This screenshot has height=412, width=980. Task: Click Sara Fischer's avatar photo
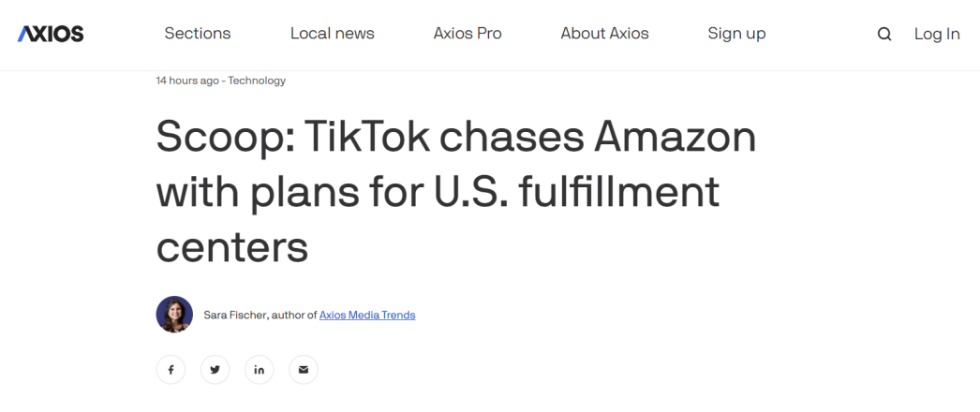tap(174, 315)
